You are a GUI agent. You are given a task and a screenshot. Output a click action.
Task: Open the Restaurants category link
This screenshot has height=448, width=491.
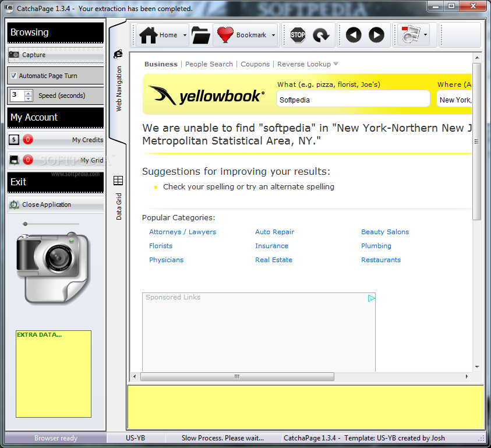click(x=381, y=260)
